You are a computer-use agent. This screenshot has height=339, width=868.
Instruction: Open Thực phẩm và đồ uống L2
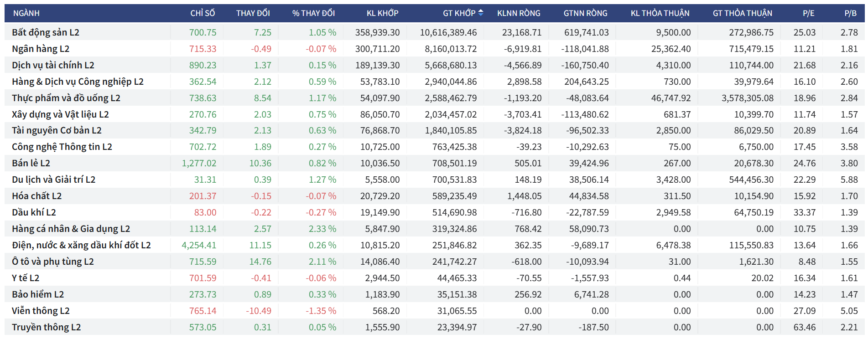click(66, 98)
